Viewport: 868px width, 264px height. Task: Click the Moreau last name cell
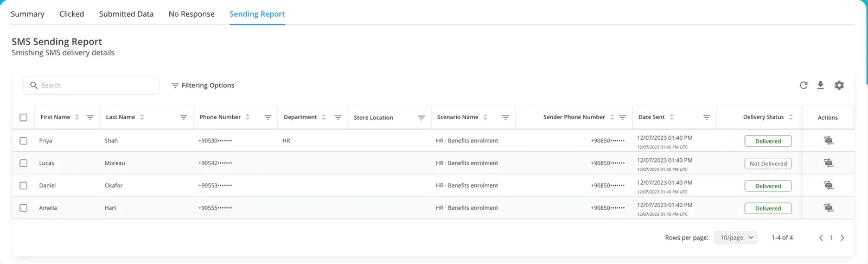click(115, 163)
